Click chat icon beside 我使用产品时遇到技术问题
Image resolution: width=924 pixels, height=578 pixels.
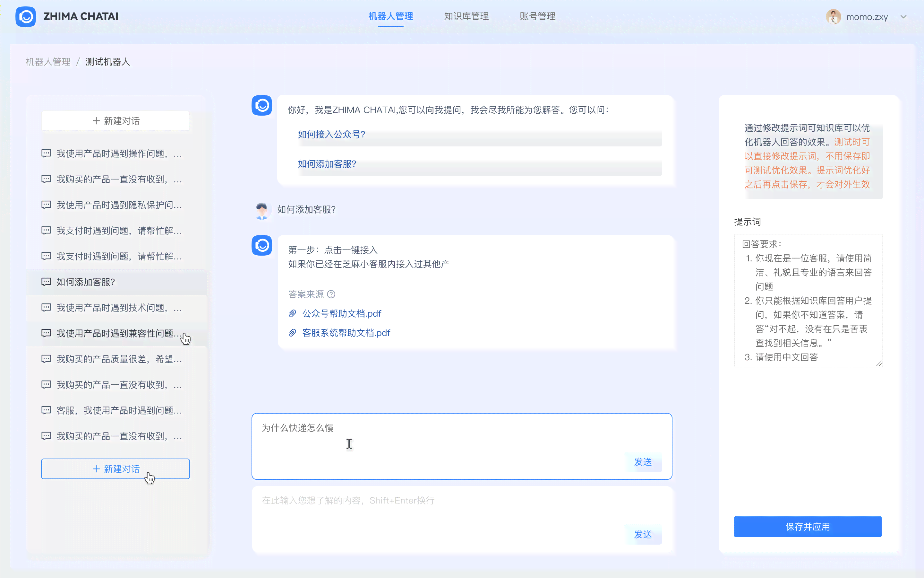click(x=46, y=308)
